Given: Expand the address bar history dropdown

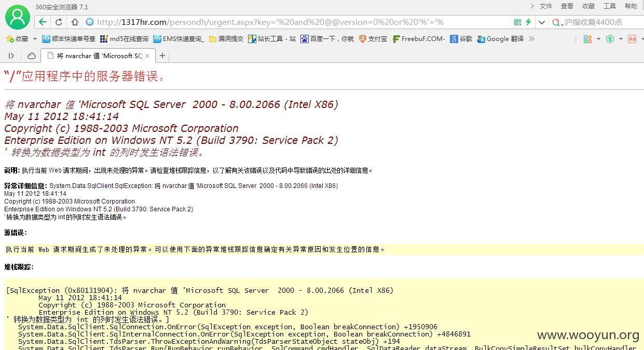Looking at the screenshot, I should coord(542,22).
